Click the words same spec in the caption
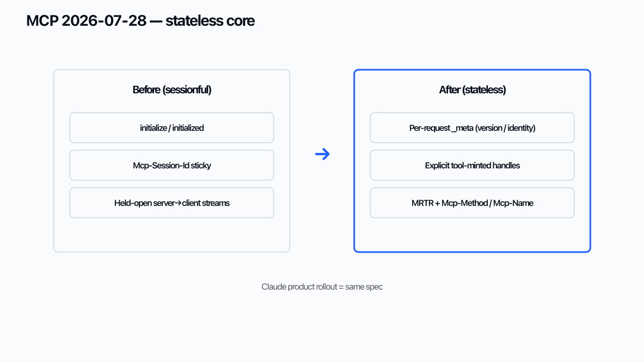 pos(364,287)
